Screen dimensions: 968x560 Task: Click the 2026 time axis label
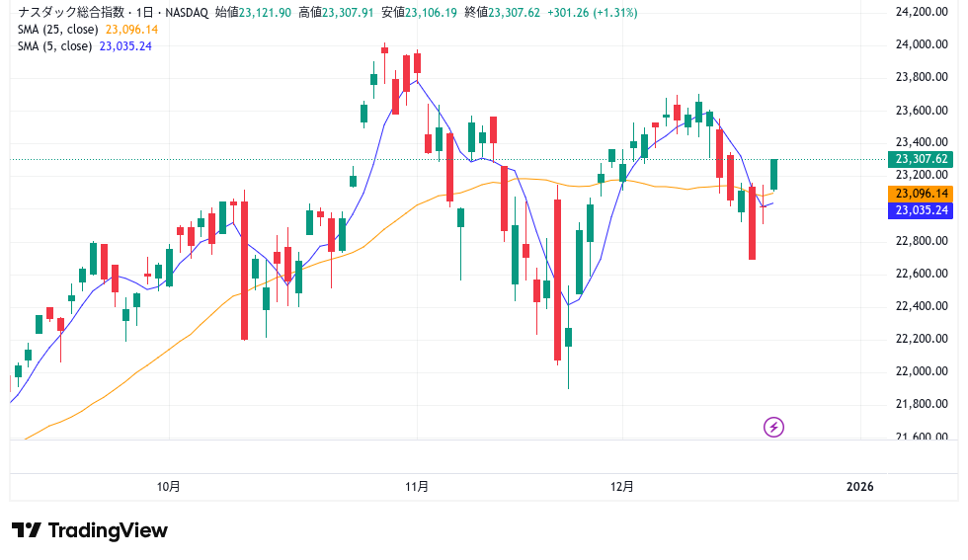[x=860, y=486]
